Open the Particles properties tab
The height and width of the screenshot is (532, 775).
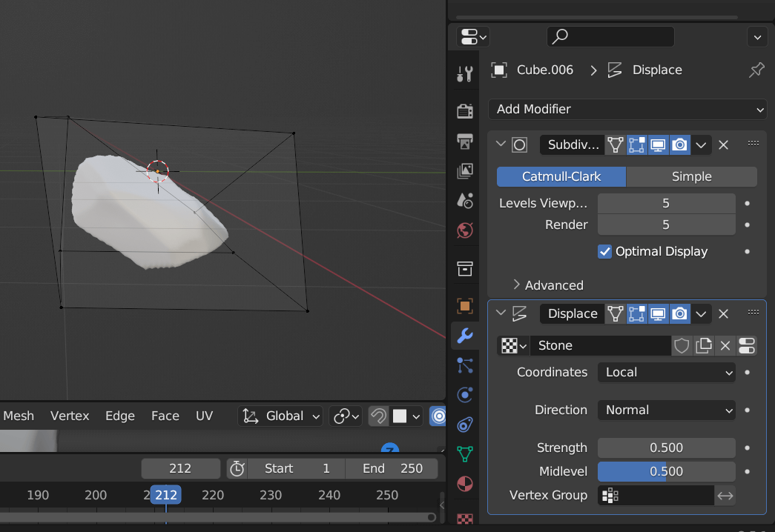(x=464, y=365)
